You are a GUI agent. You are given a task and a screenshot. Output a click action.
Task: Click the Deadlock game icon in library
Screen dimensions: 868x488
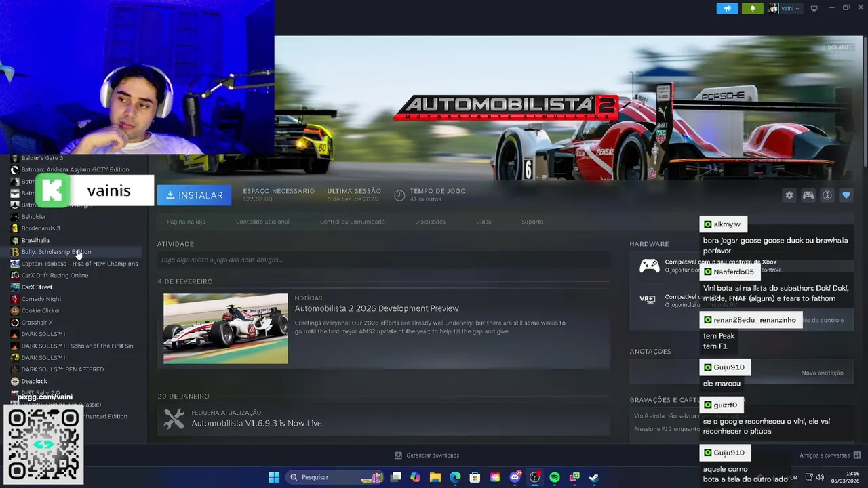coord(15,381)
